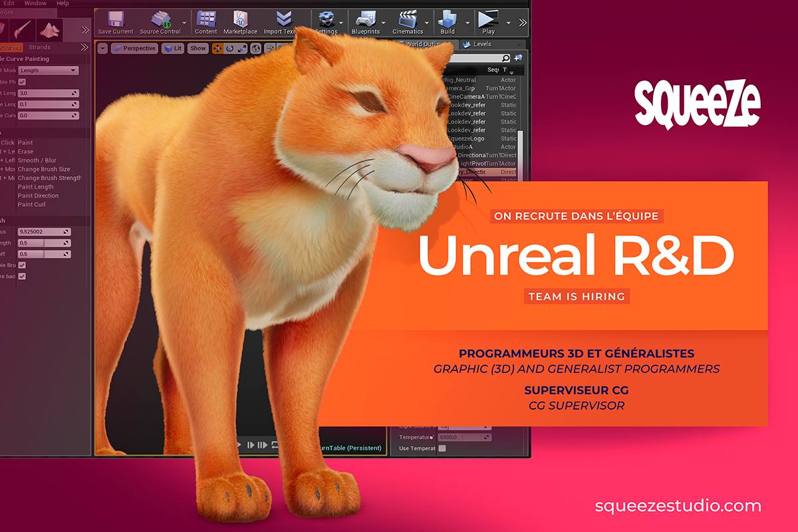The image size is (798, 532).
Task: Adjust the second 0,5 brush slider
Action: tap(44, 254)
